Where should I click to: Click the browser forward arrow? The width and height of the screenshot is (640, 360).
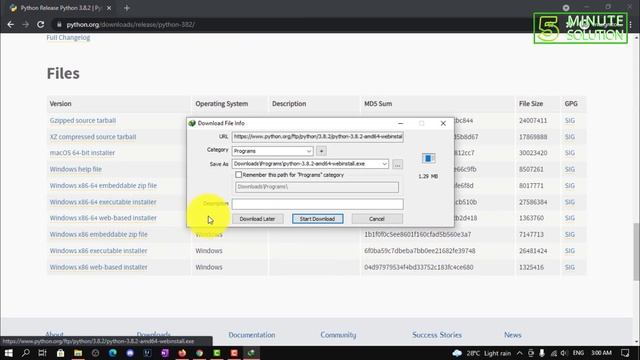25,24
